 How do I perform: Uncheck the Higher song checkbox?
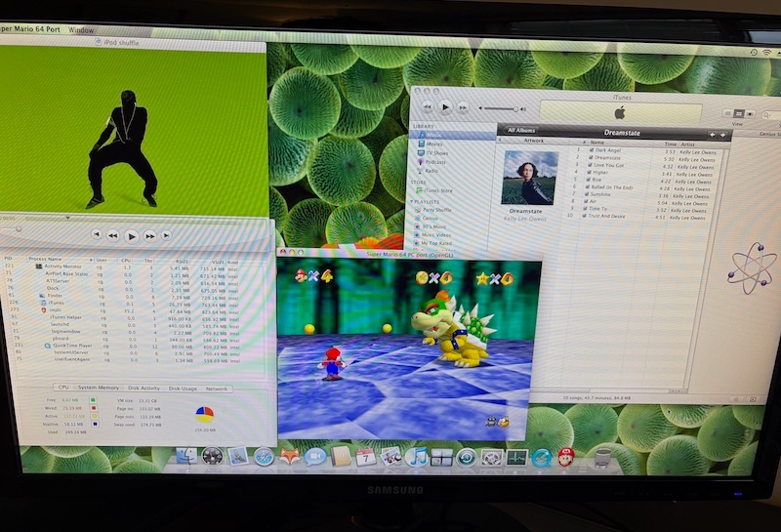click(589, 173)
